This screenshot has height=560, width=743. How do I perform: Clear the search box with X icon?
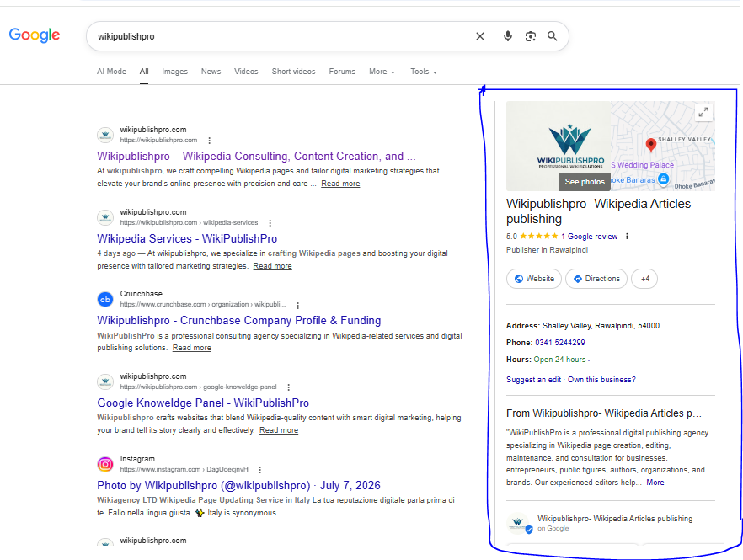(x=480, y=36)
